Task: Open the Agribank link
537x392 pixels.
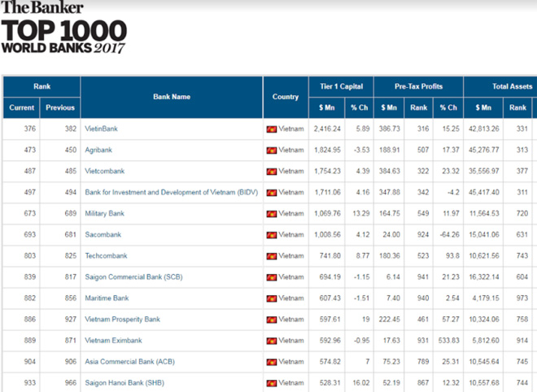Action: (x=98, y=150)
